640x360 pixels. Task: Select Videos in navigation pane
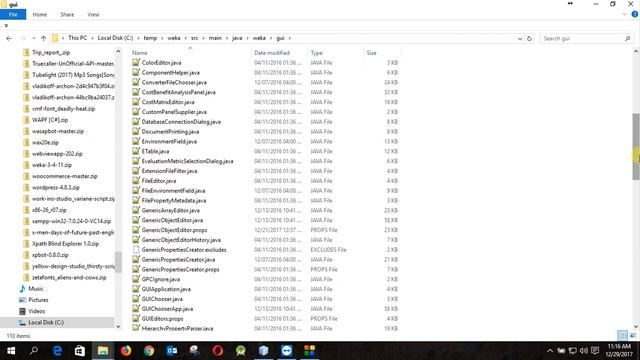click(x=37, y=311)
